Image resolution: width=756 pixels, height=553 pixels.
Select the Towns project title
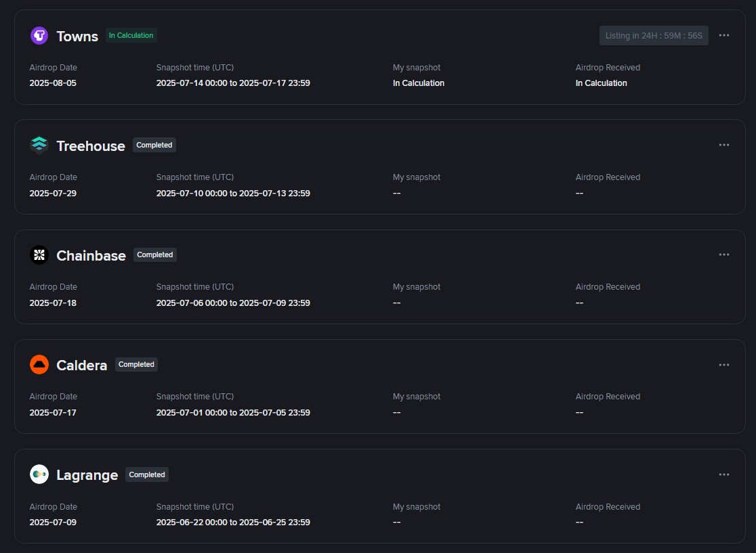pyautogui.click(x=77, y=36)
